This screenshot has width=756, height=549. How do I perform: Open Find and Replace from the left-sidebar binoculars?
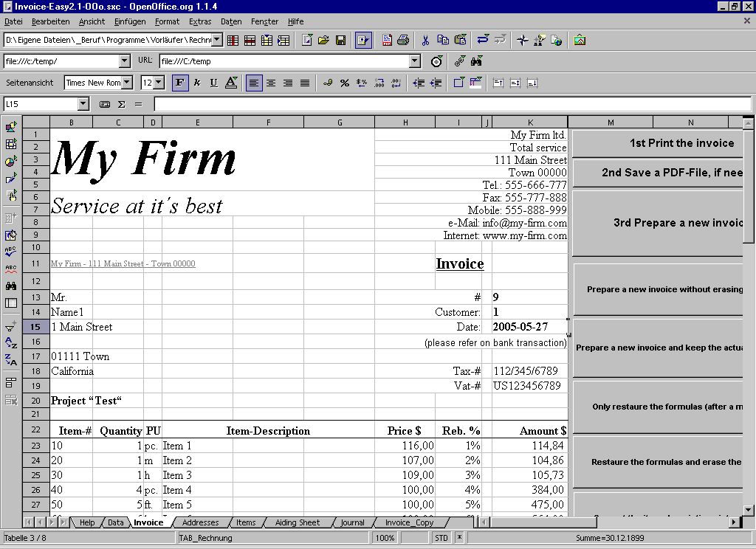point(10,286)
